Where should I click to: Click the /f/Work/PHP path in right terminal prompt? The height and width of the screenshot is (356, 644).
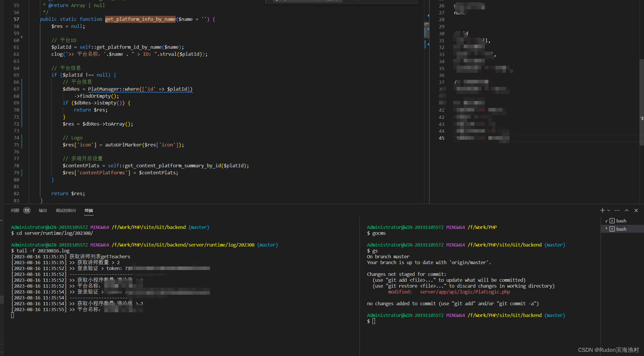(x=482, y=227)
